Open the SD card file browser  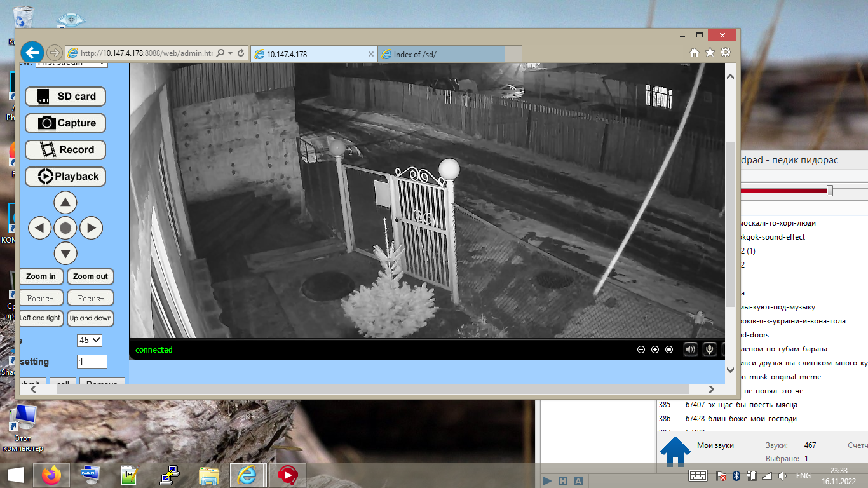(65, 97)
